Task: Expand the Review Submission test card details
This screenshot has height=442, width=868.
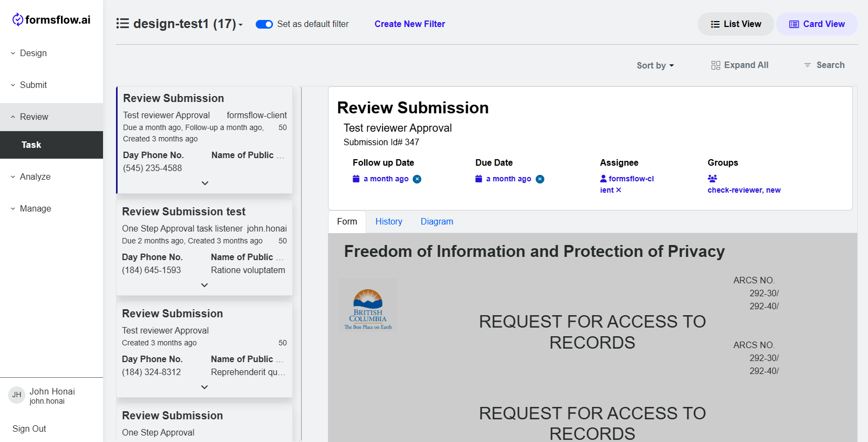Action: point(204,285)
